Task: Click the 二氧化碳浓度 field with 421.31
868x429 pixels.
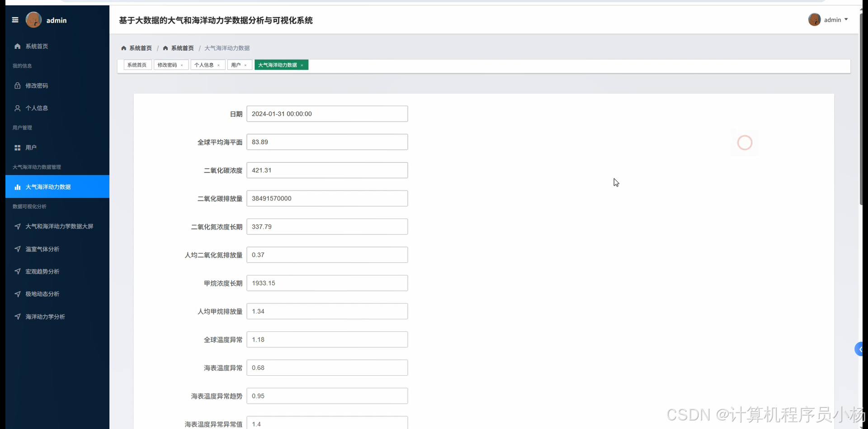Action: [327, 170]
